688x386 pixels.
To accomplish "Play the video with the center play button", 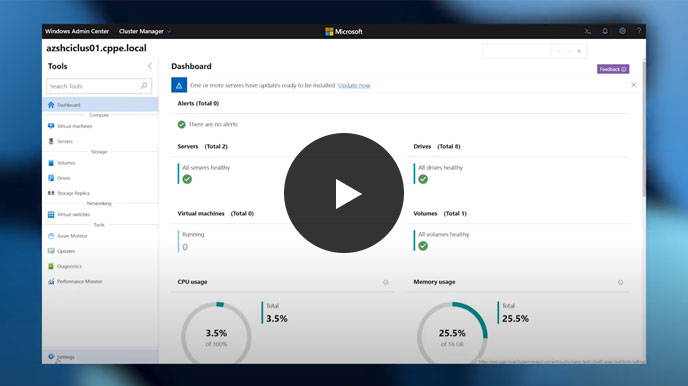I will (x=344, y=193).
